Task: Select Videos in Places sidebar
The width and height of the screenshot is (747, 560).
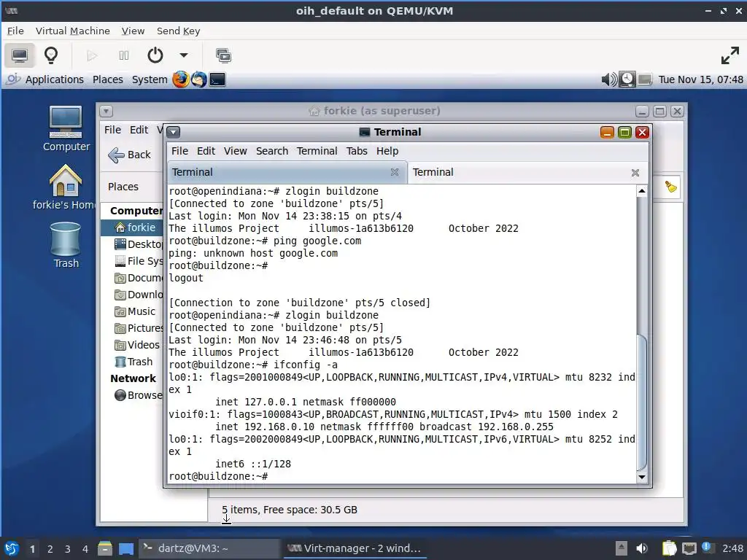Action: pyautogui.click(x=132, y=345)
